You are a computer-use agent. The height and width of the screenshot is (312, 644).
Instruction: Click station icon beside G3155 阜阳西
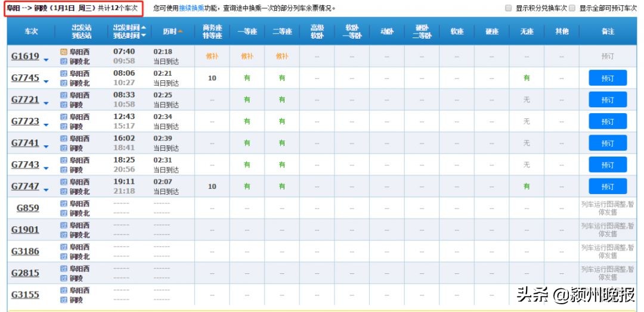pos(64,291)
